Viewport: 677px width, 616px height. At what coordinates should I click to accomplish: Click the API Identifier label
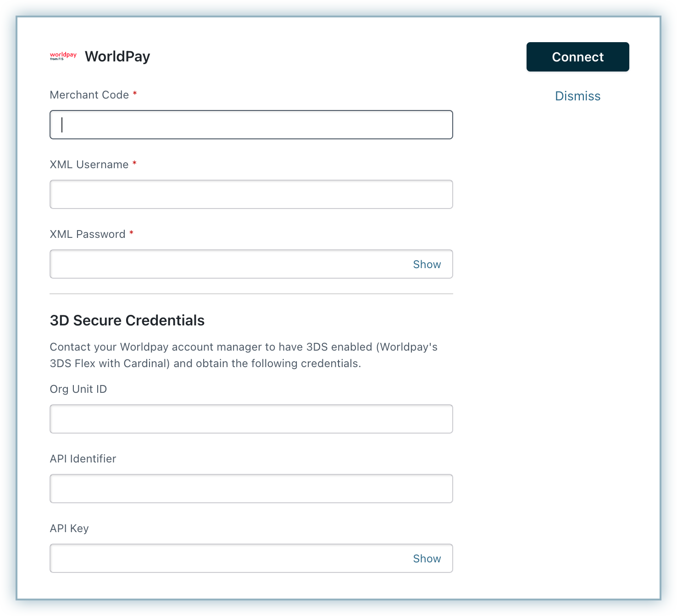click(x=83, y=459)
